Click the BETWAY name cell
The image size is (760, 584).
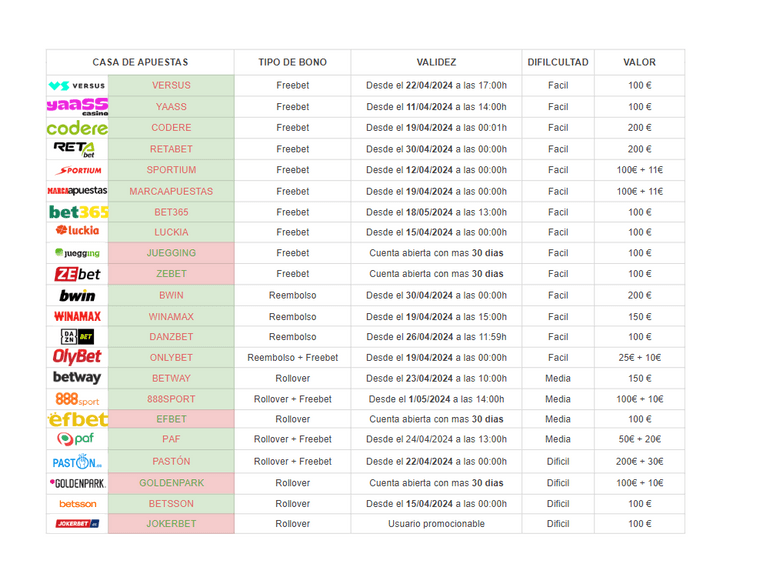pyautogui.click(x=171, y=379)
